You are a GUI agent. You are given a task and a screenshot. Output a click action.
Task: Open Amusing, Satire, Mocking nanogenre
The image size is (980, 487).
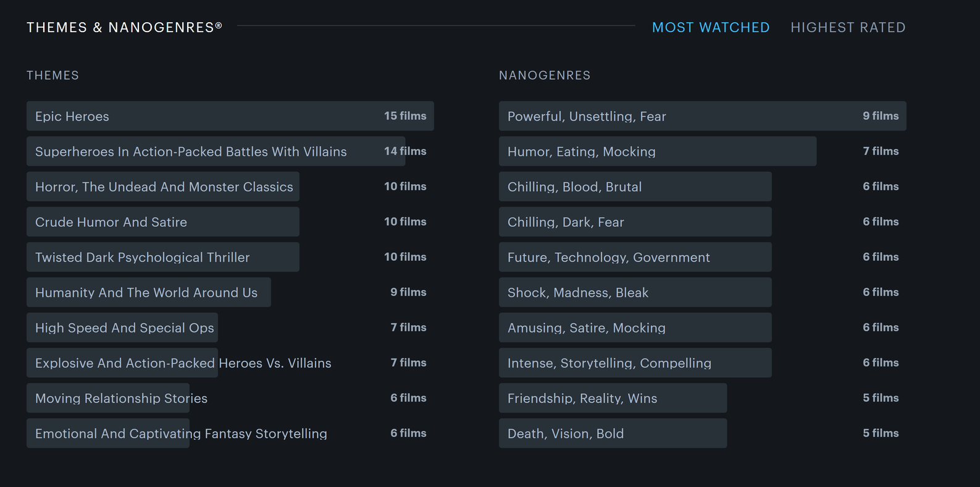[587, 328]
